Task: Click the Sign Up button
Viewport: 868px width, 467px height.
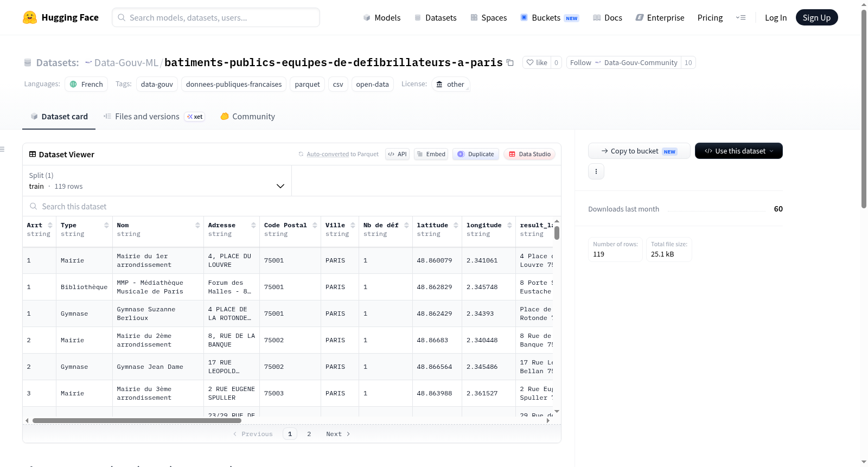Action: [816, 17]
